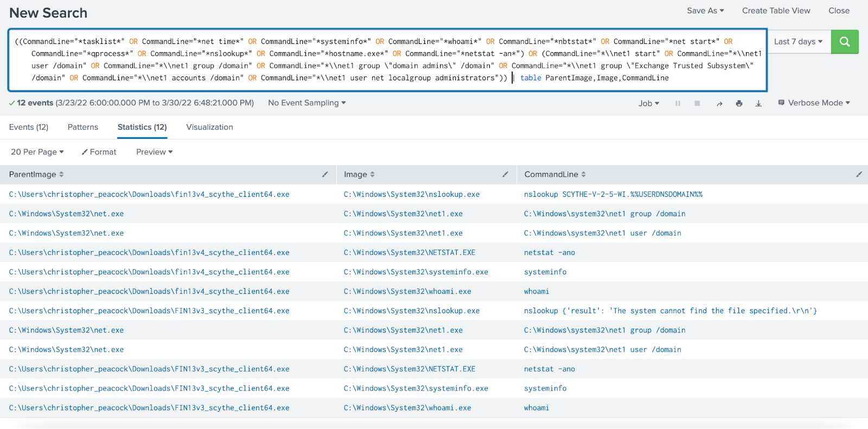The image size is (868, 429).
Task: Open the Format options
Action: (99, 152)
